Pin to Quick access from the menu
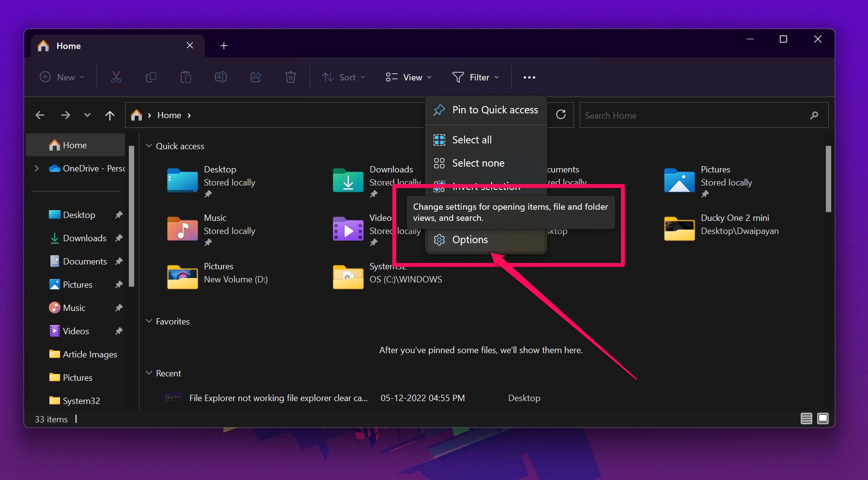Image resolution: width=868 pixels, height=480 pixels. click(x=494, y=109)
